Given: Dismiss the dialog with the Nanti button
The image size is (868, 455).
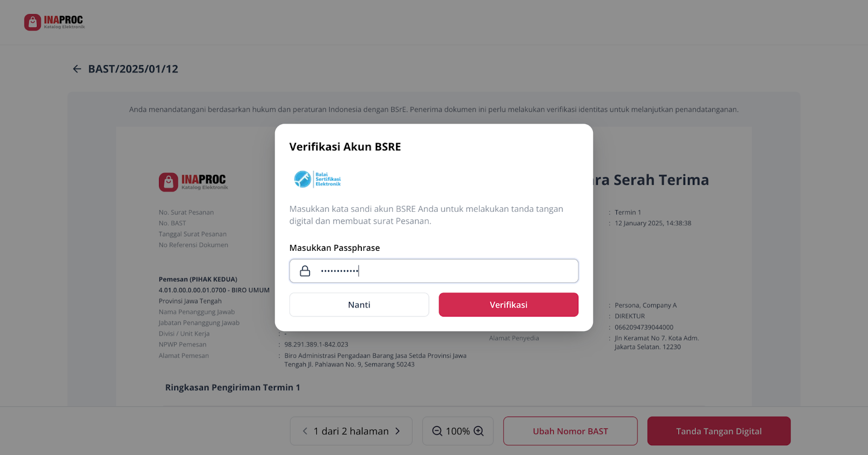Looking at the screenshot, I should (x=359, y=305).
